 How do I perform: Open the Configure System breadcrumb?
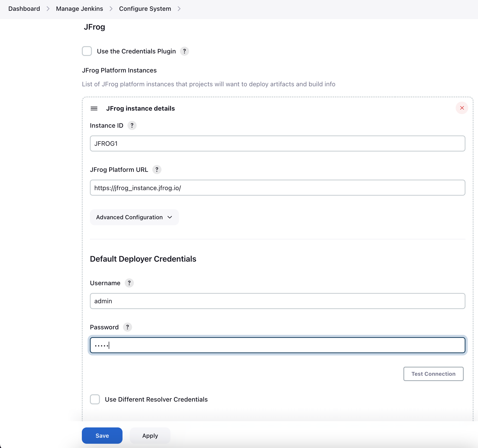145,9
